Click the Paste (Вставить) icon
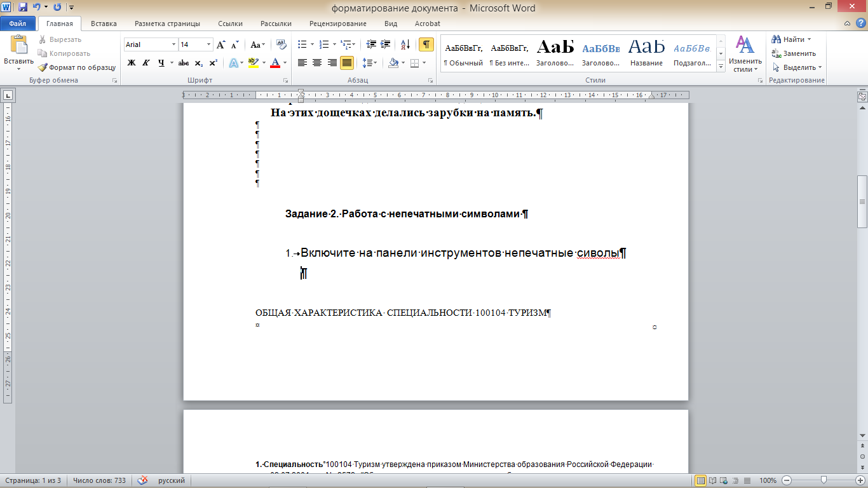868x488 pixels. coord(18,46)
